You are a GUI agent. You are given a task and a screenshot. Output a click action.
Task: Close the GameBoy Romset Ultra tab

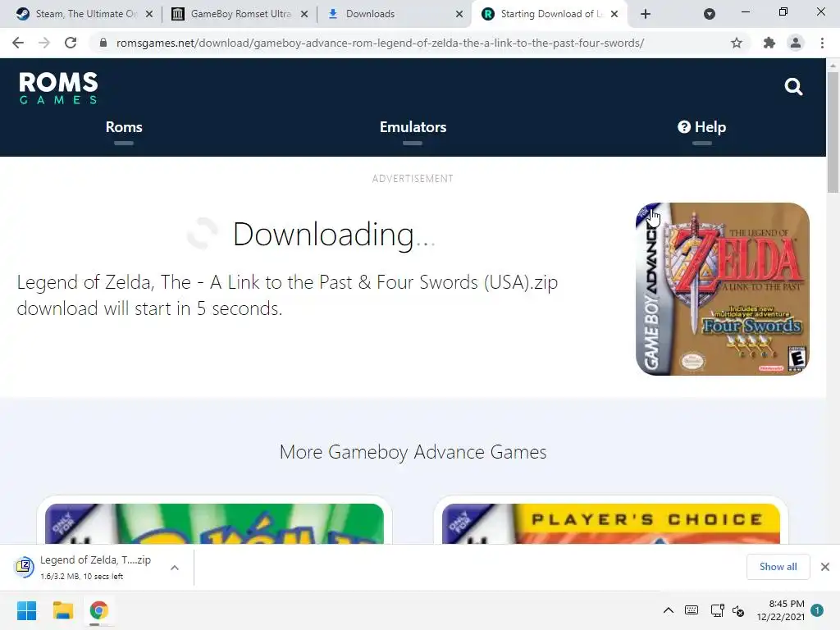[x=304, y=14]
